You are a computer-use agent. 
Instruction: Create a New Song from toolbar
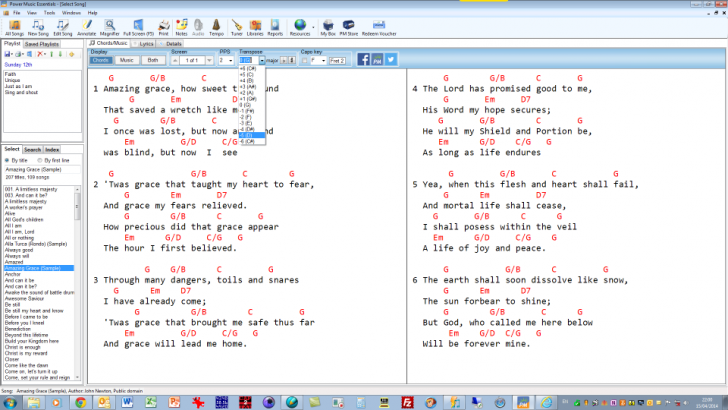(38, 28)
